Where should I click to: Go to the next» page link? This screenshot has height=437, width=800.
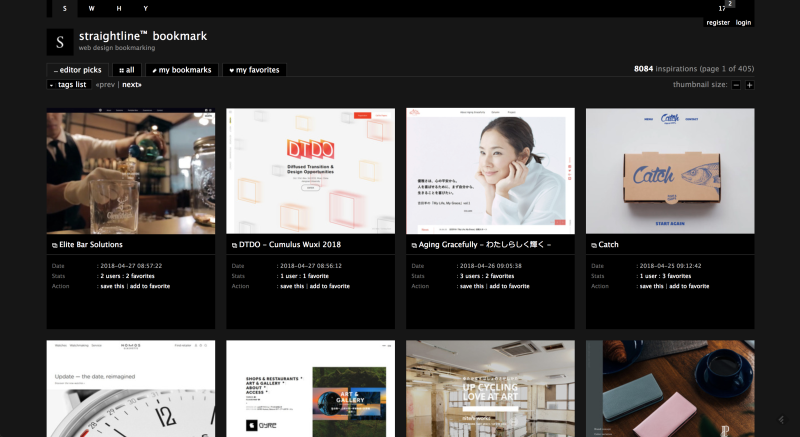[132, 85]
